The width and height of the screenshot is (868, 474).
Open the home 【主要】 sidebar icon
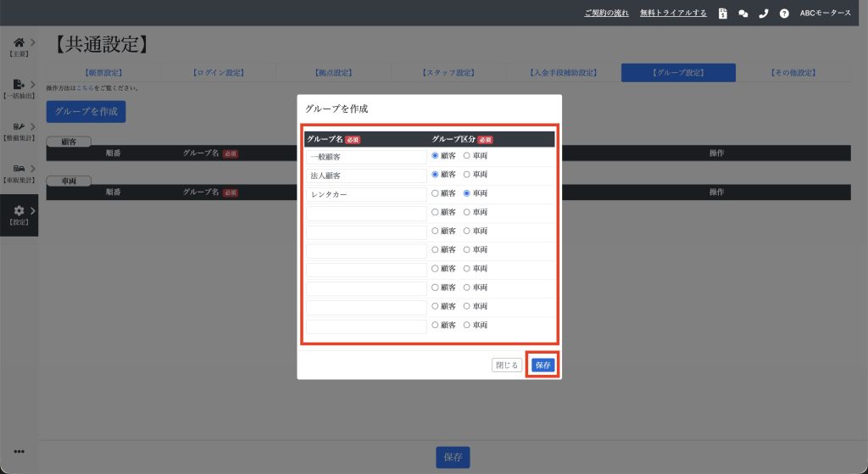(x=19, y=42)
